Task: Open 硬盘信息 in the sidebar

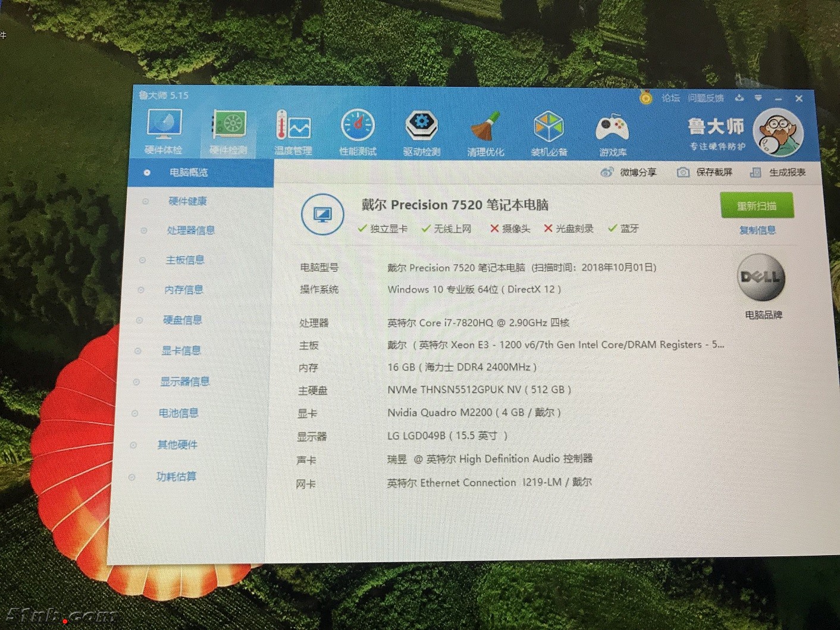Action: click(183, 320)
